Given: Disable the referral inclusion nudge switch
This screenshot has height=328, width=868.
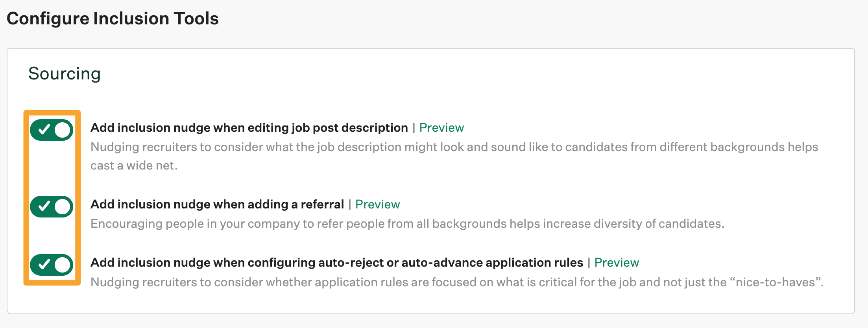Looking at the screenshot, I should tap(52, 206).
